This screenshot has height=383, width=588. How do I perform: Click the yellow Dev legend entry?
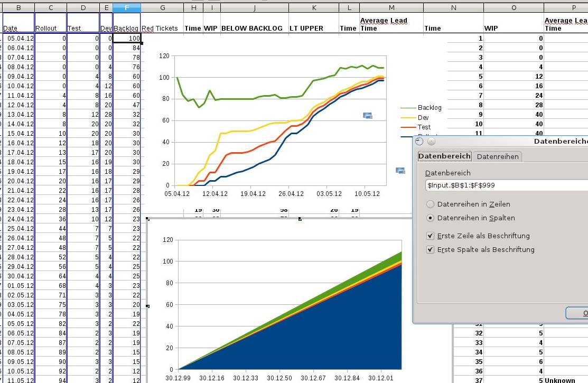coord(424,117)
